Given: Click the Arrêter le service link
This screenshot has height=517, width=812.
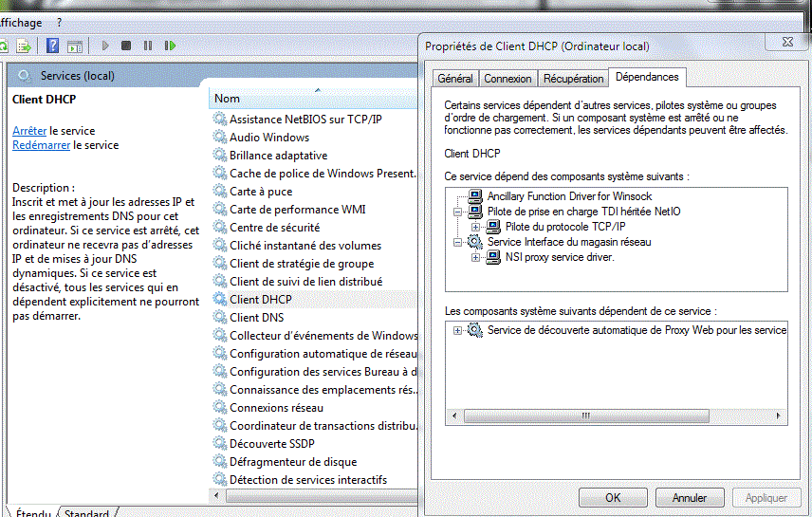Looking at the screenshot, I should [x=29, y=131].
